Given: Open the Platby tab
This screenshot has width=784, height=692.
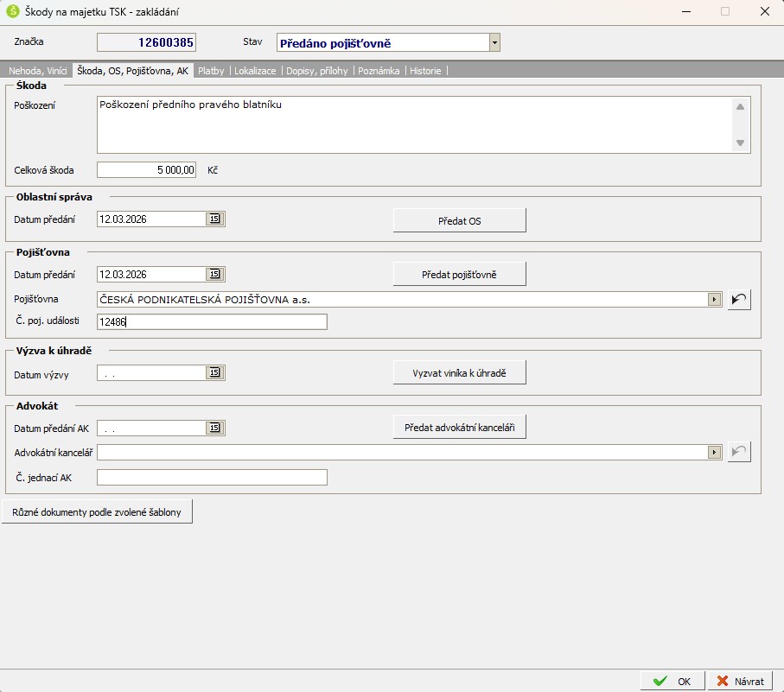Looking at the screenshot, I should click(211, 72).
